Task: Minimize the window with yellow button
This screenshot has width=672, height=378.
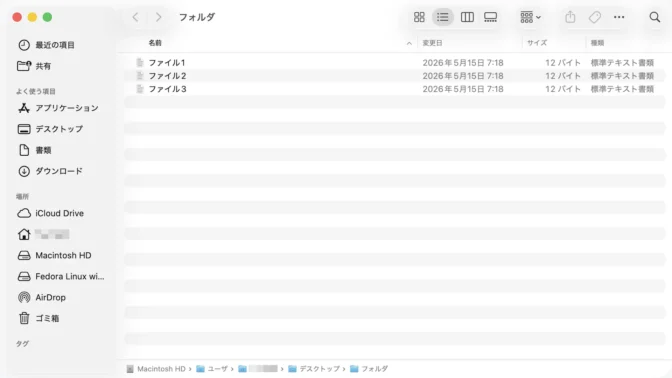Action: point(32,17)
